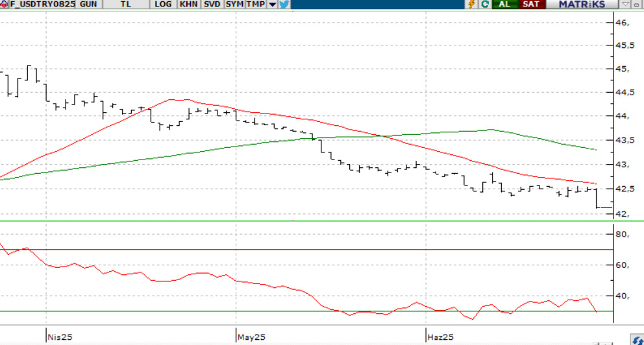Click the chart app icon beside F_USDTRY0825

click(4, 5)
